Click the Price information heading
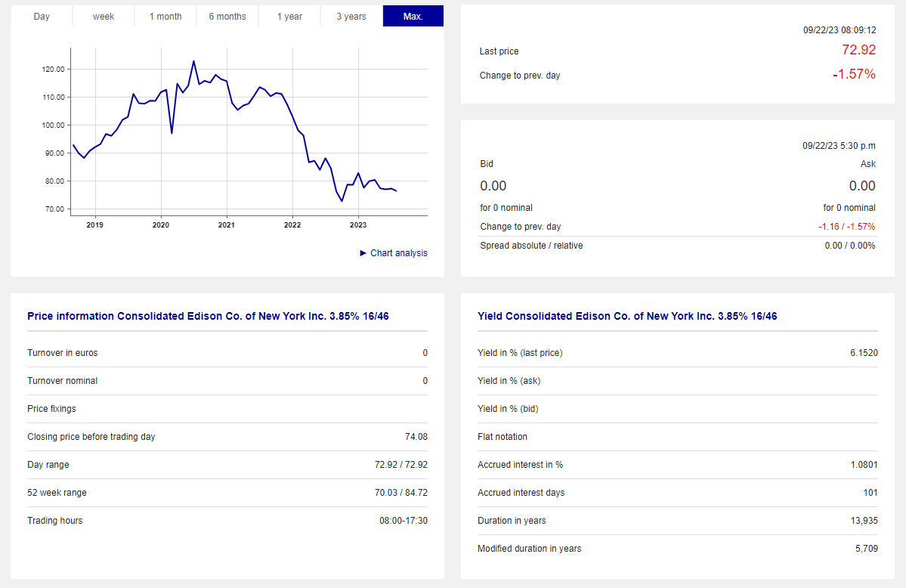The width and height of the screenshot is (906, 588). coord(208,316)
